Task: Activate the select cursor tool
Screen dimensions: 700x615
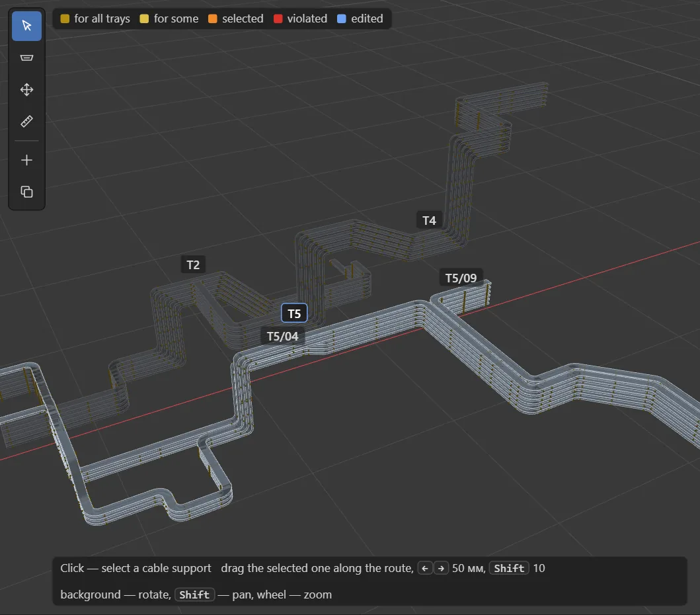Action: coord(27,26)
